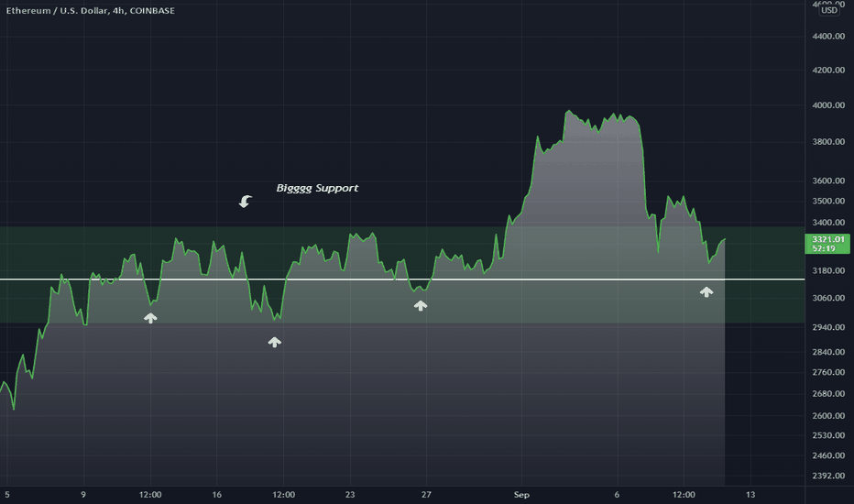Click the 3600.00 price axis label
854x504 pixels.
(828, 181)
